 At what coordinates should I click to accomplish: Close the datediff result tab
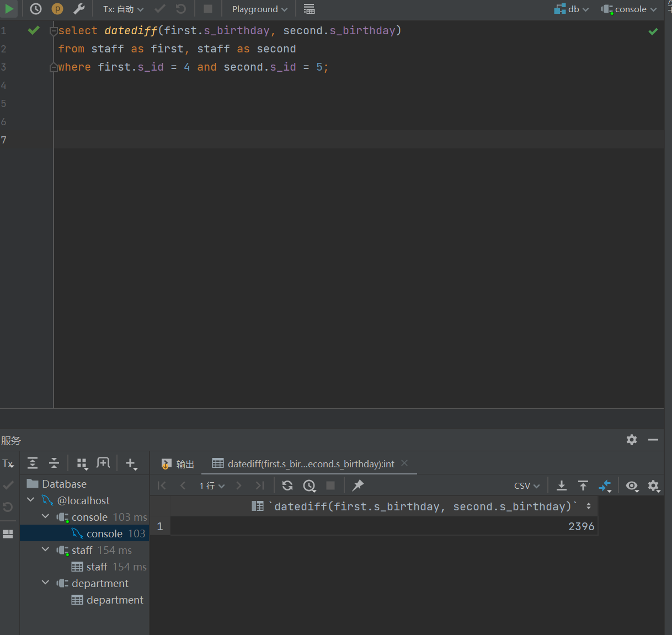404,463
